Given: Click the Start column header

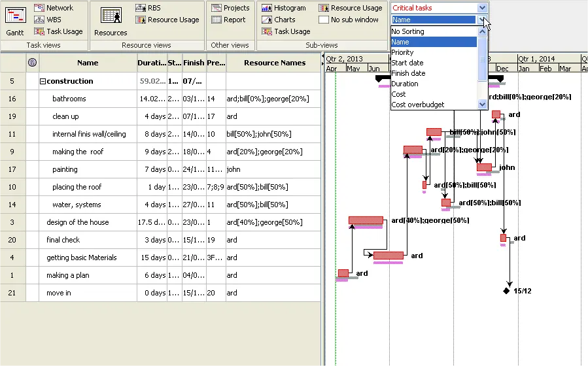Looking at the screenshot, I should 175,63.
